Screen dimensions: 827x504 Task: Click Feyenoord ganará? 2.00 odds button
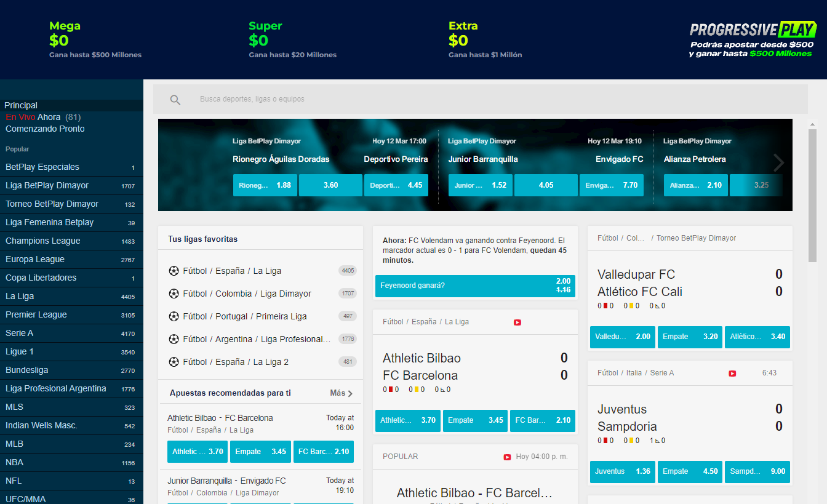475,286
